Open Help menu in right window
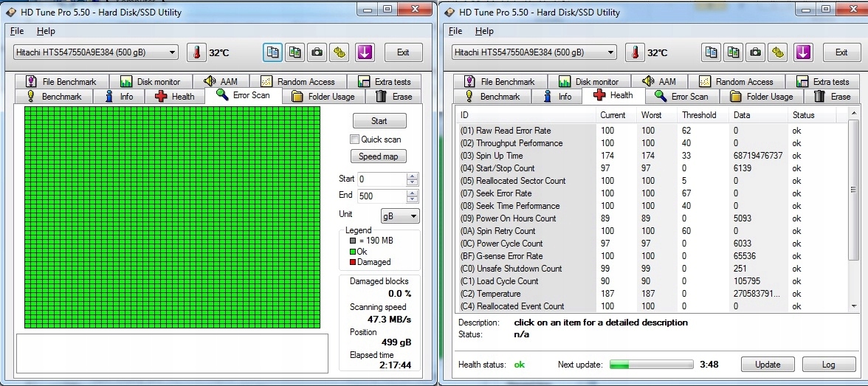The width and height of the screenshot is (868, 386). (484, 31)
